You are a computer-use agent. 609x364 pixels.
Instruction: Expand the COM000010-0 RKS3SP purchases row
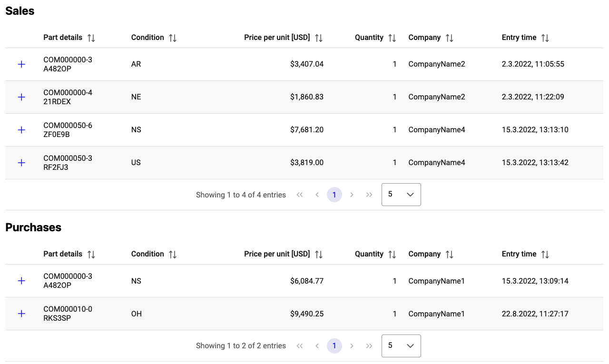tap(21, 314)
